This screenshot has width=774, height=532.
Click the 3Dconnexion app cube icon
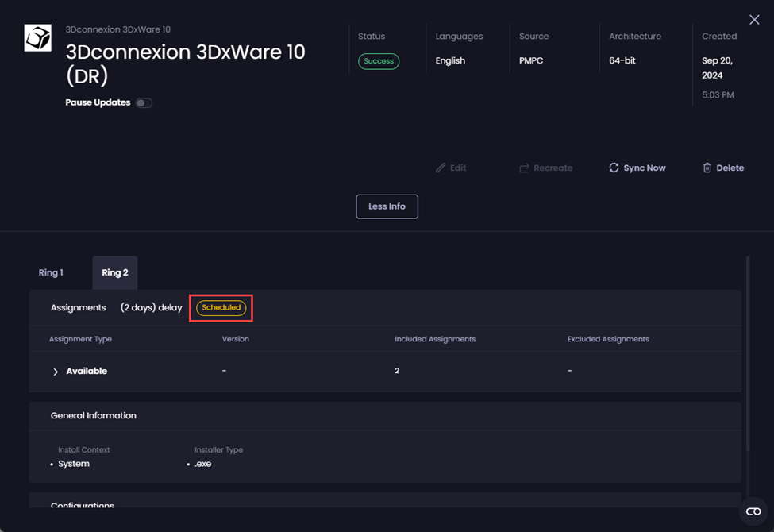(37, 38)
